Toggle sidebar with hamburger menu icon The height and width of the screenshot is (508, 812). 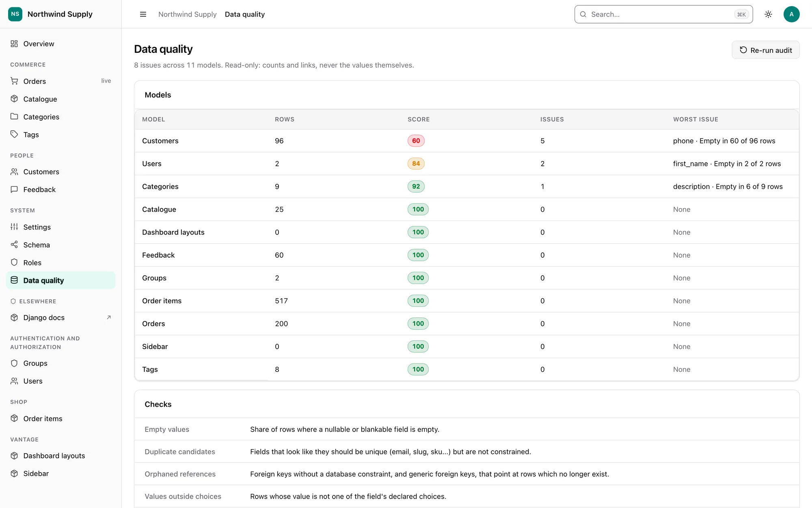[x=143, y=14]
